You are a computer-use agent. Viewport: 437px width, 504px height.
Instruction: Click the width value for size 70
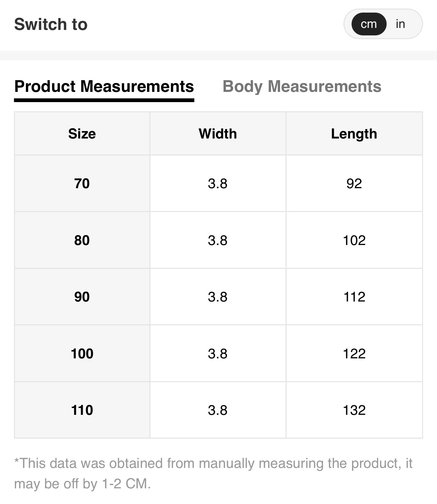tap(218, 183)
